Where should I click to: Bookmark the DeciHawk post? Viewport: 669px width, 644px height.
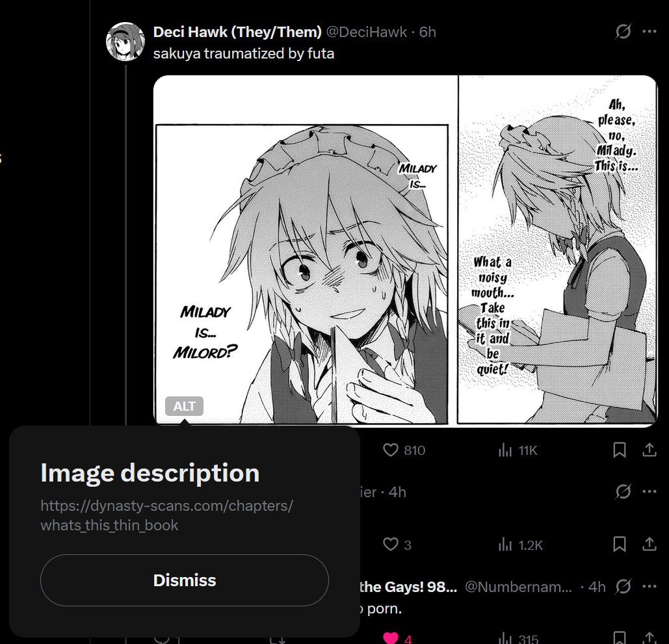tap(619, 450)
